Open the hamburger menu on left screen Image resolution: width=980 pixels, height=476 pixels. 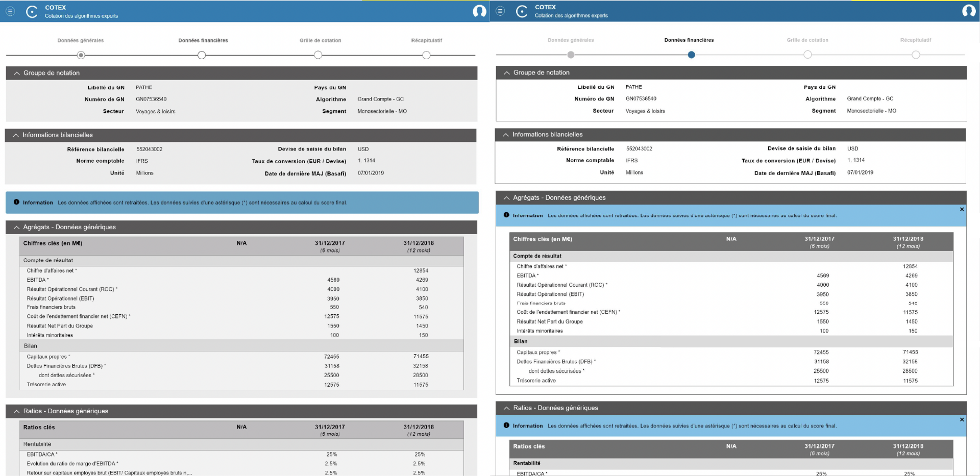pyautogui.click(x=10, y=11)
